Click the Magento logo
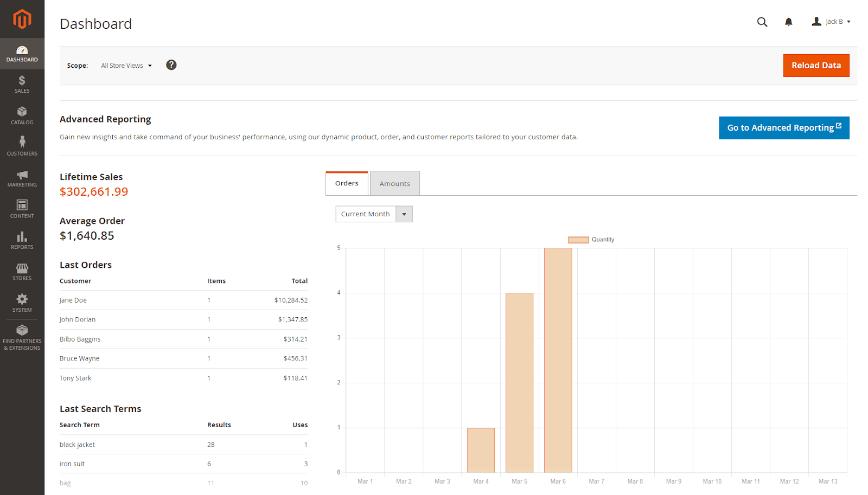 coord(22,19)
